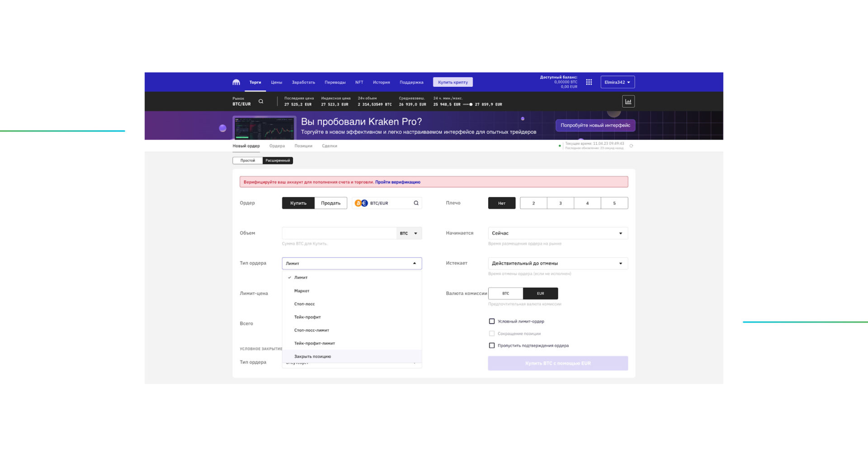Click 'Попробуйте новый интерфейс' button

tap(596, 125)
